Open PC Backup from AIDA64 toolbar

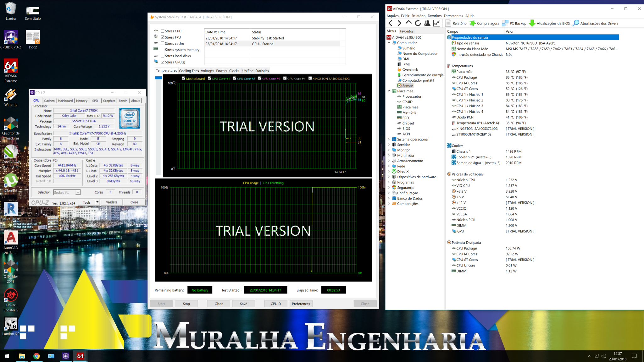tap(514, 23)
